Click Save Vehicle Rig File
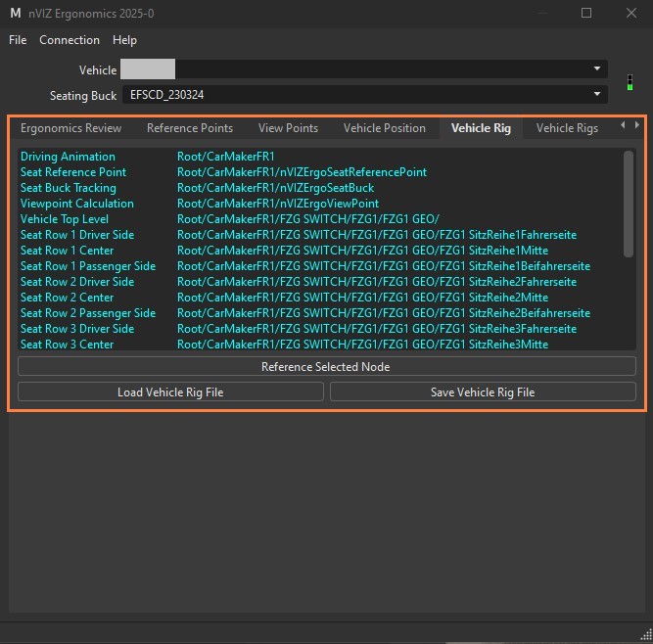The width and height of the screenshot is (653, 644). point(483,392)
